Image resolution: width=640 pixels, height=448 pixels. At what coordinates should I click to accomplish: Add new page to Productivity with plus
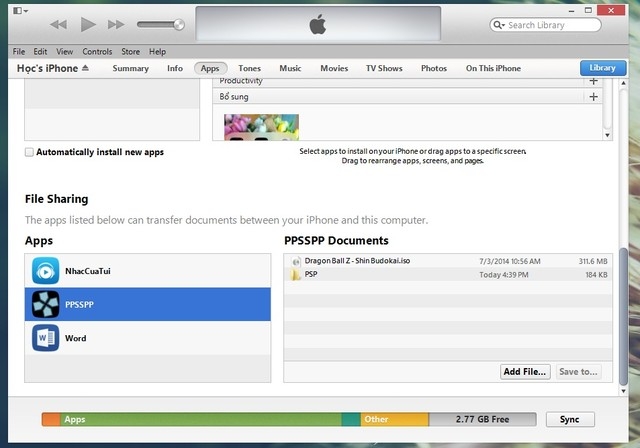click(593, 81)
